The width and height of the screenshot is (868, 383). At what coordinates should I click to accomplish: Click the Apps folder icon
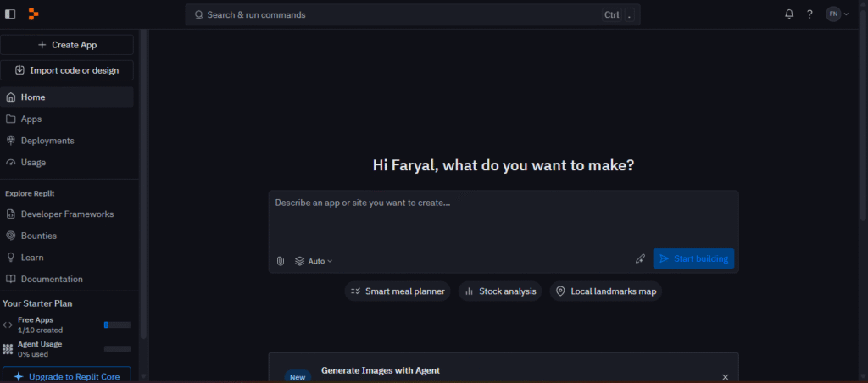tap(10, 119)
